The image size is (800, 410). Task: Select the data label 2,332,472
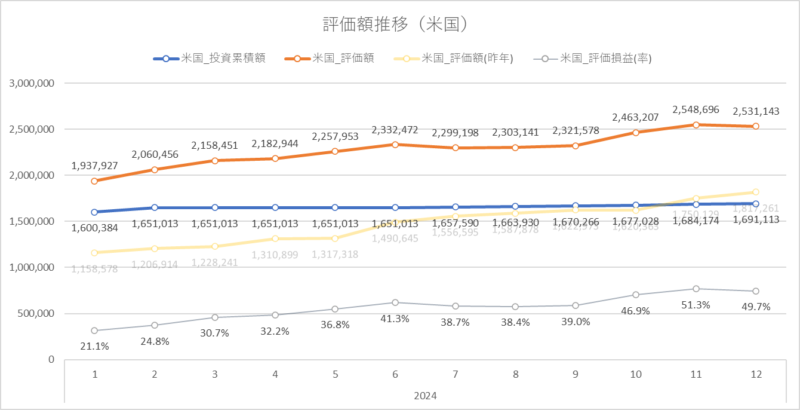396,131
